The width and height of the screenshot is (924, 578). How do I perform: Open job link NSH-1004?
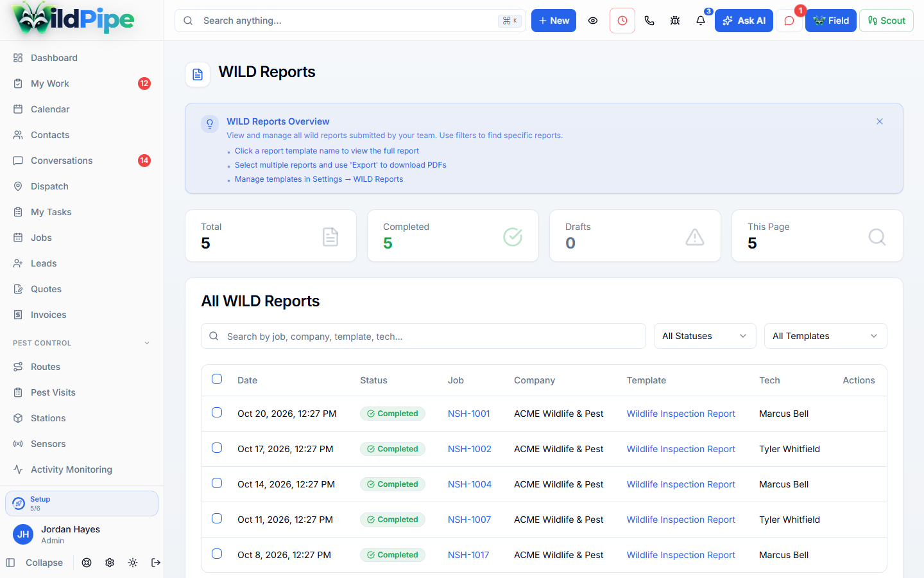(x=470, y=484)
